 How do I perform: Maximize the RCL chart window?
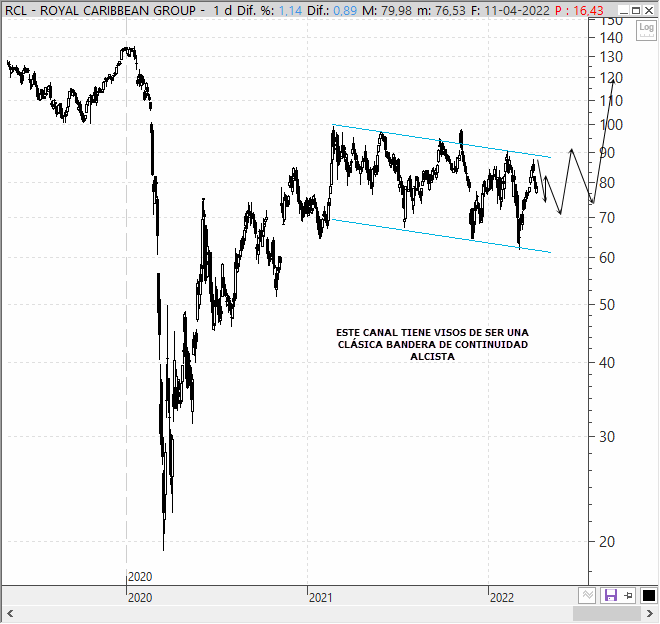coord(636,10)
